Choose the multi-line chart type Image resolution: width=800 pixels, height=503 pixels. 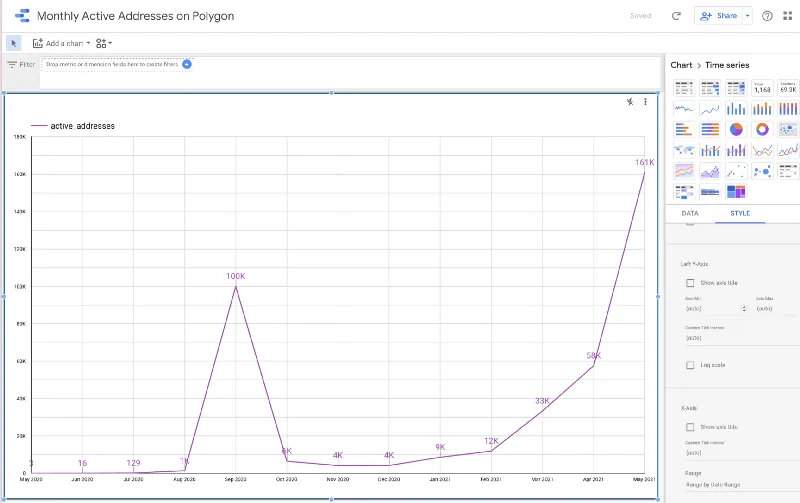(x=762, y=150)
